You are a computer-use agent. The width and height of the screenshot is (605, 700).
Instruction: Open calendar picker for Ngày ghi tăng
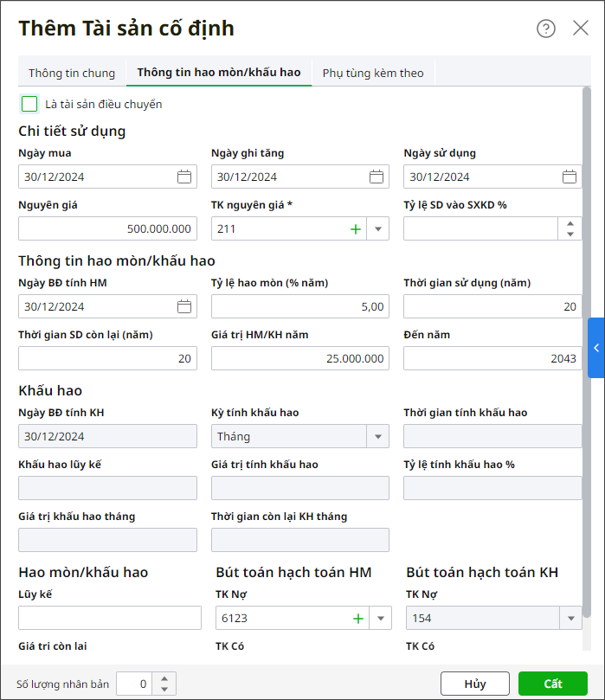377,177
